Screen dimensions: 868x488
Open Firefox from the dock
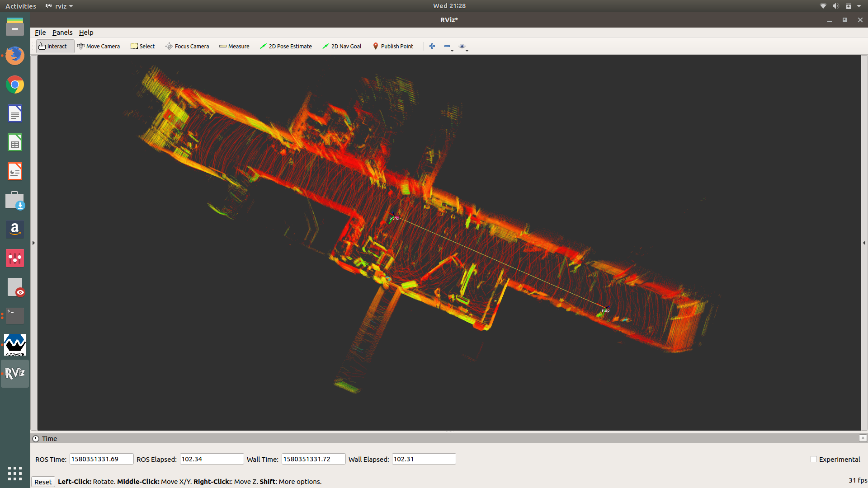point(15,56)
